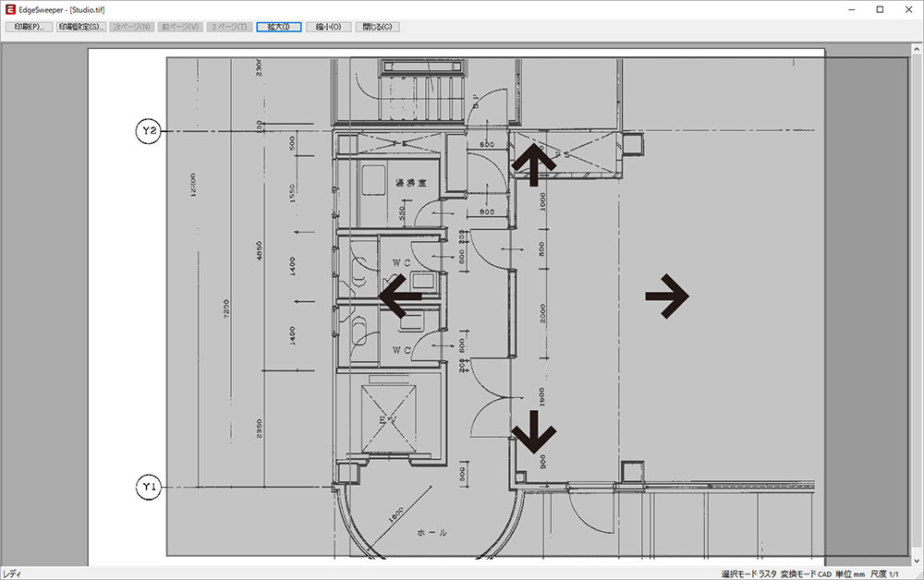This screenshot has width=924, height=580.
Task: Open 印刷設定(S) print settings
Action: [80, 27]
